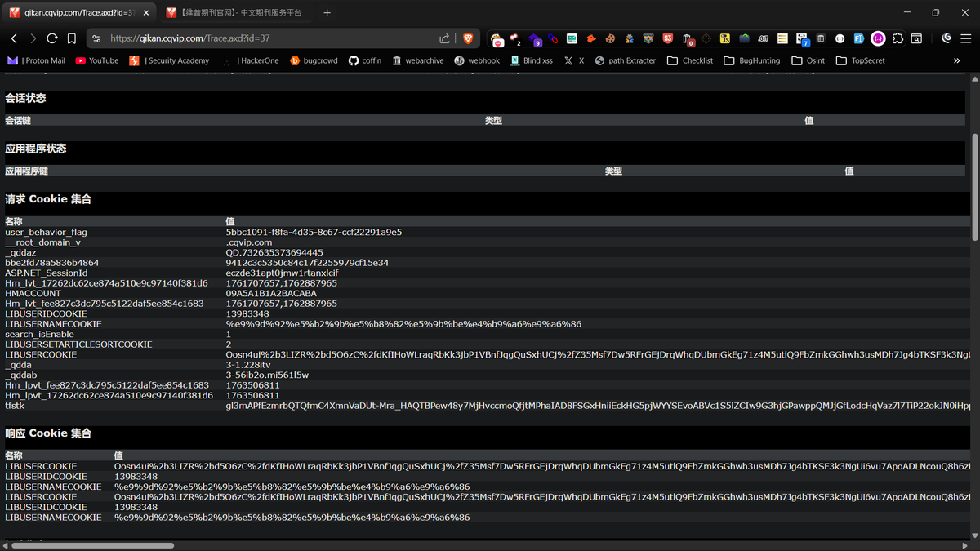Viewport: 980px width, 551px height.
Task: Click the trash extension with badge 0
Action: tap(688, 38)
